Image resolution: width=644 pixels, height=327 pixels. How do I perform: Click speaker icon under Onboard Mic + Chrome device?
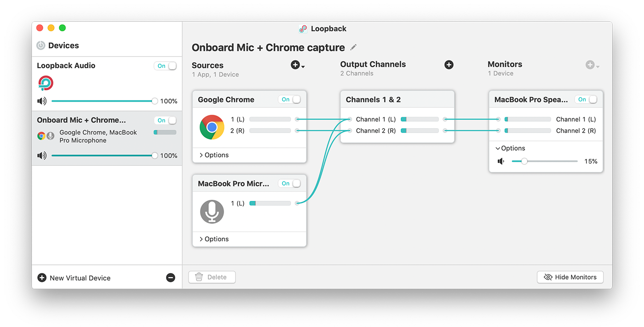click(x=42, y=156)
